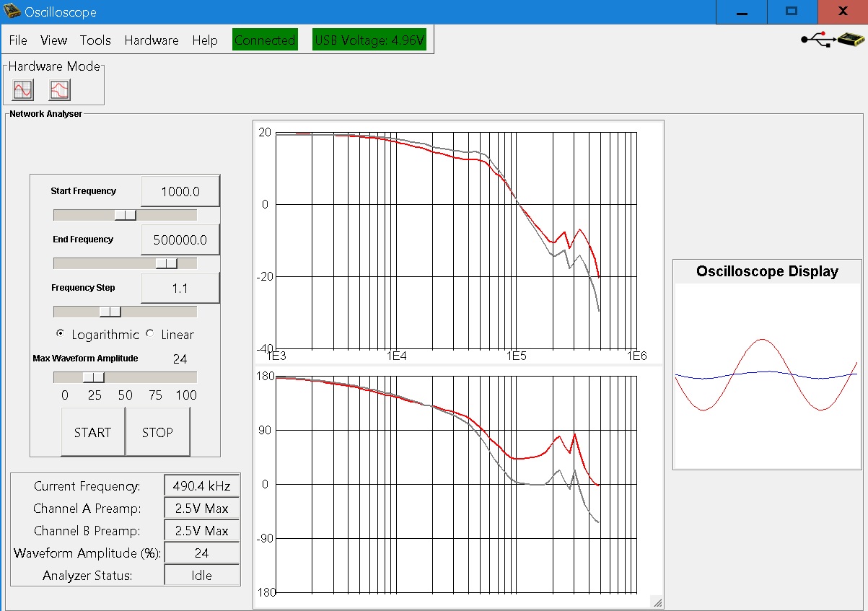This screenshot has height=611, width=868.
Task: Click the End Frequency slider handle
Action: [x=167, y=263]
